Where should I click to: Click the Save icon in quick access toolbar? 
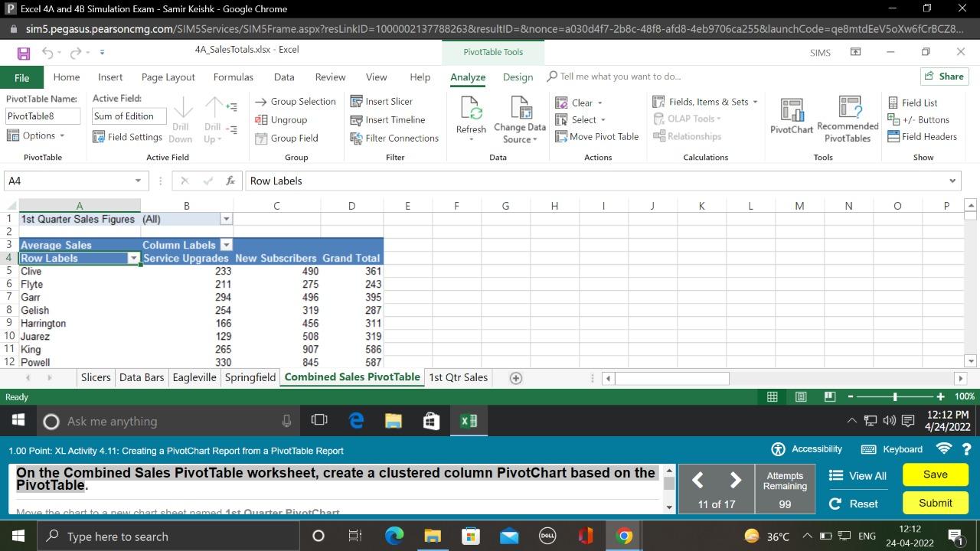point(23,53)
